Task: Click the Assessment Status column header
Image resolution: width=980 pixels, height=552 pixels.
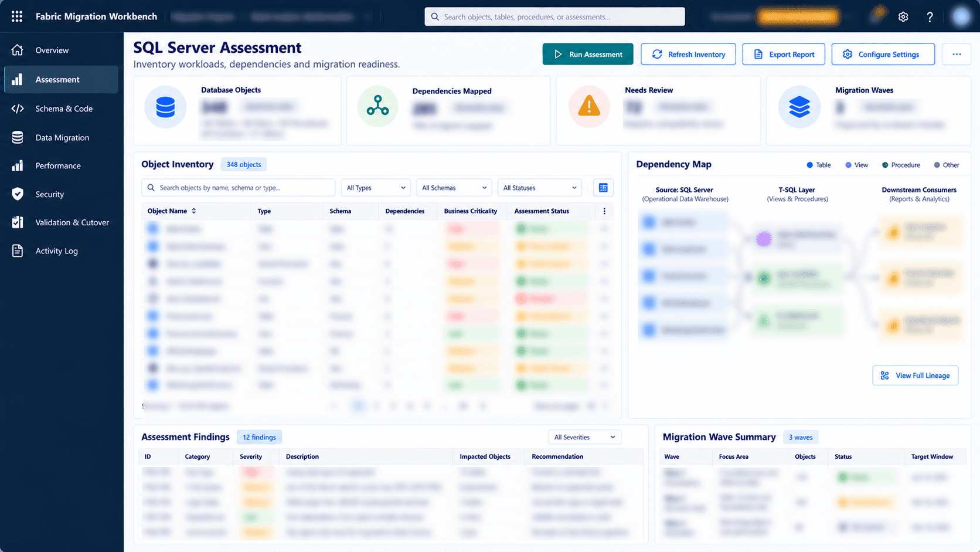Action: [542, 211]
